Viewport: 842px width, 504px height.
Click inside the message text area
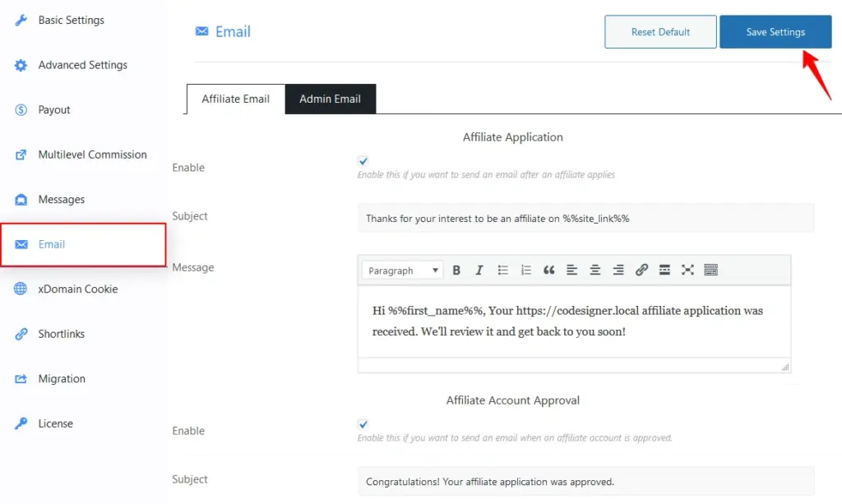click(x=574, y=321)
